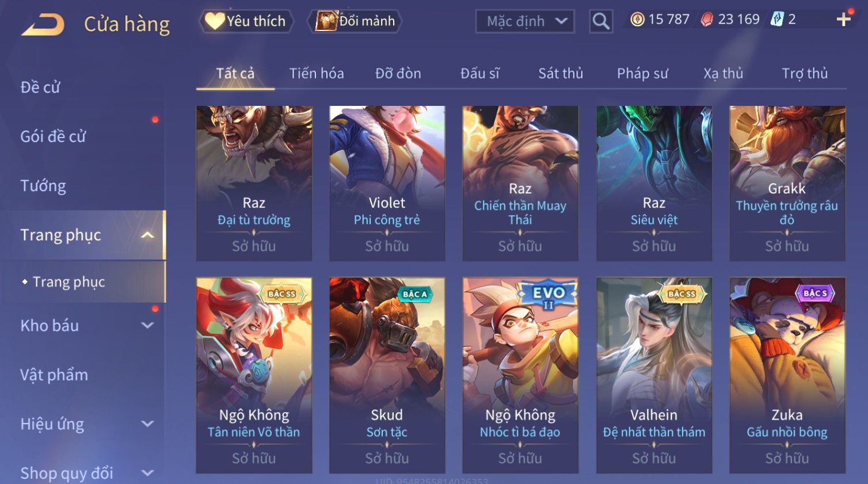Click the red gem currency icon
868x484 pixels.
click(x=707, y=20)
